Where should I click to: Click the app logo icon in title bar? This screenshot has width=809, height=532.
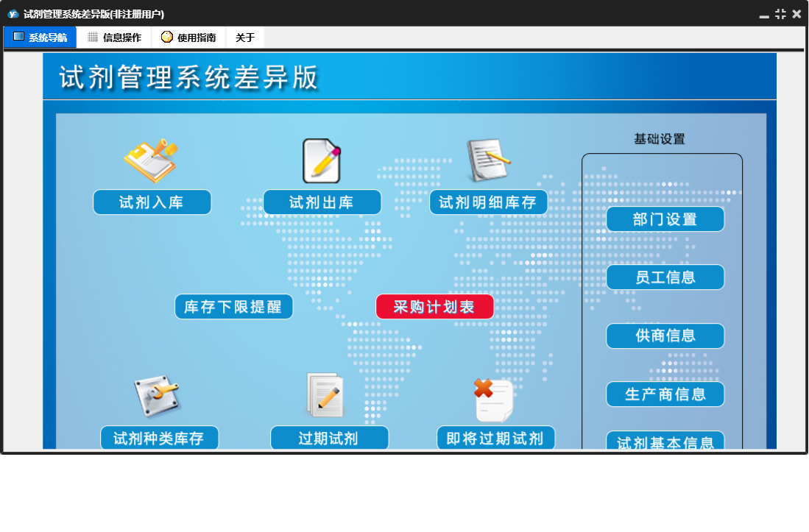point(13,14)
